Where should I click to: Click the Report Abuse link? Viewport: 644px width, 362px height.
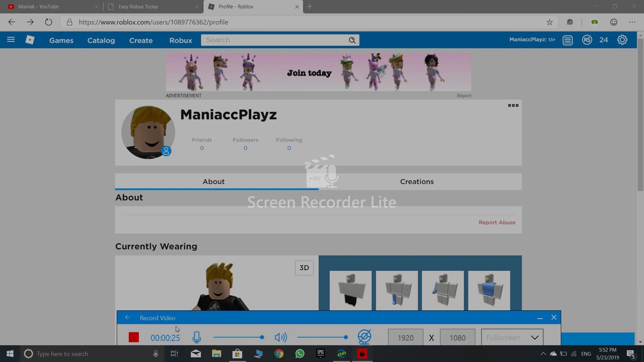(x=497, y=222)
